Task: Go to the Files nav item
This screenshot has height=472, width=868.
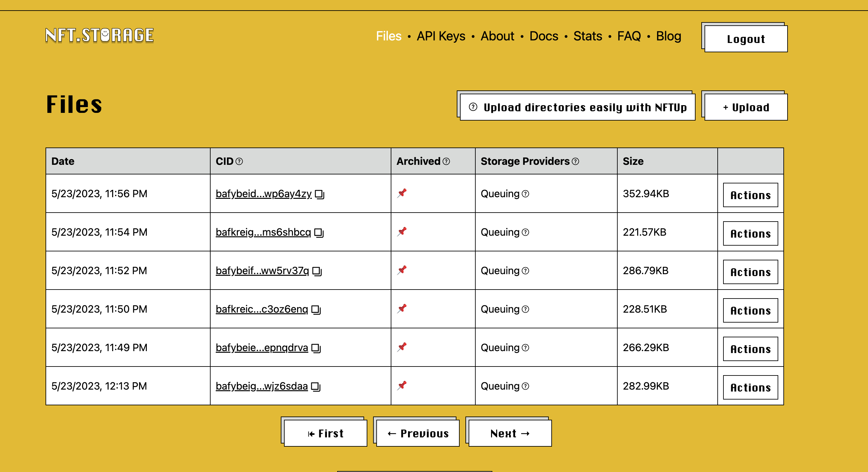Action: click(388, 36)
